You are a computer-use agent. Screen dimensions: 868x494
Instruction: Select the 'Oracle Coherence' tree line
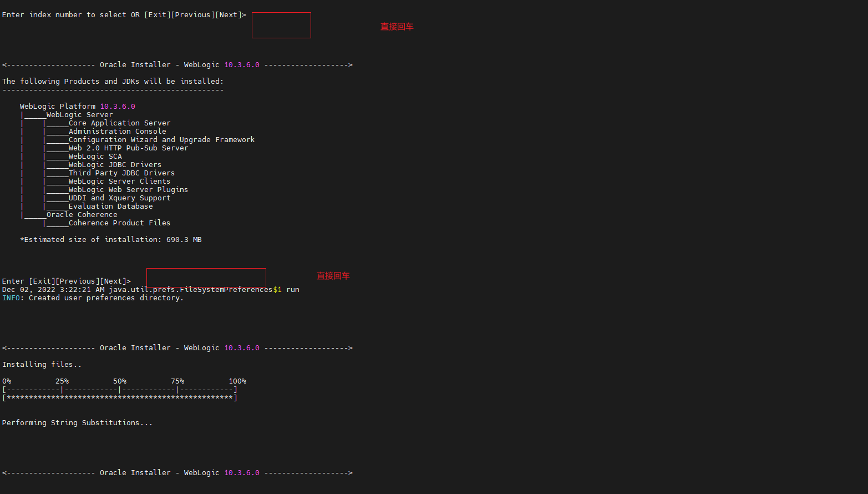tap(82, 214)
